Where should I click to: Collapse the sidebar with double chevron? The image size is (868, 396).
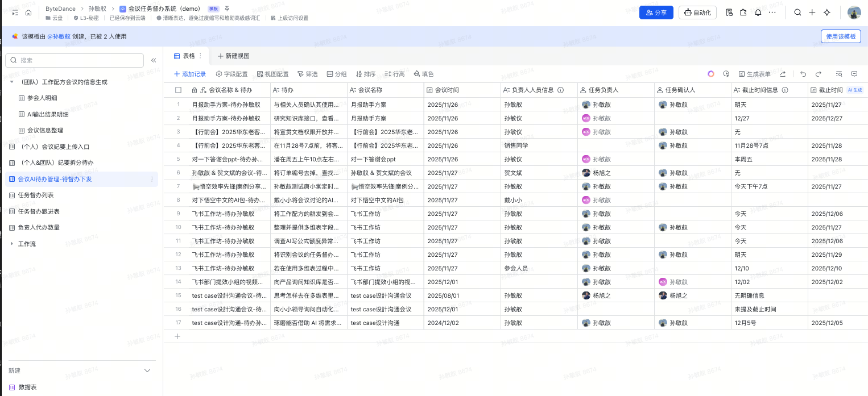[x=154, y=60]
